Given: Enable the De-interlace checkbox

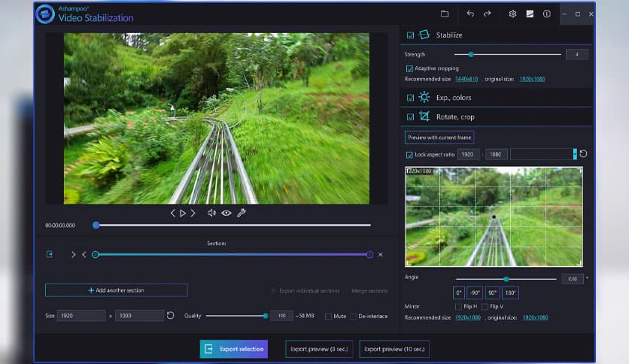Looking at the screenshot, I should point(353,317).
